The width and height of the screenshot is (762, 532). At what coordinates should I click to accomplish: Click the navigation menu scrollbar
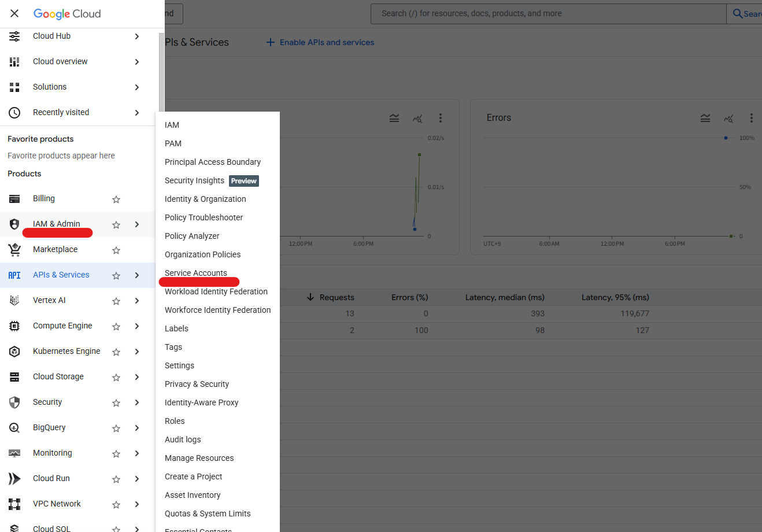[x=161, y=72]
